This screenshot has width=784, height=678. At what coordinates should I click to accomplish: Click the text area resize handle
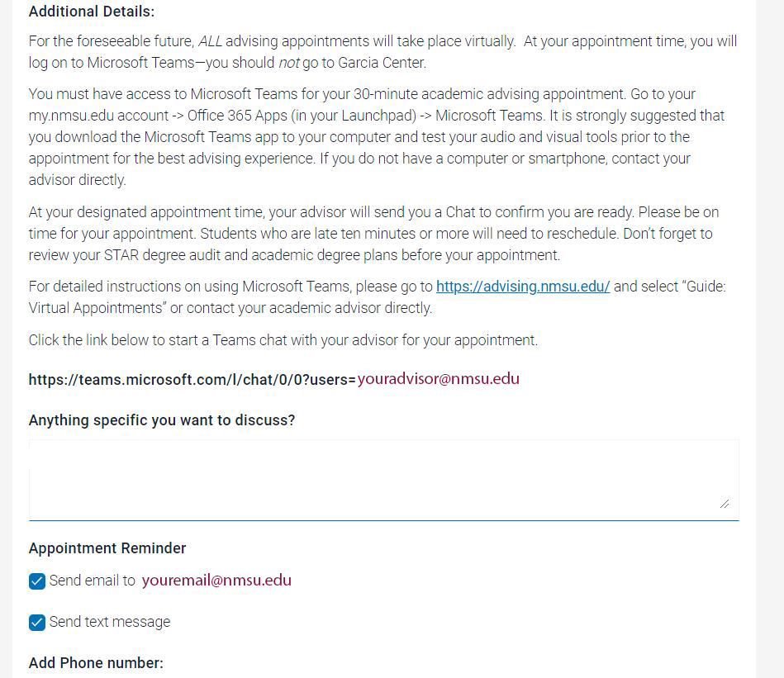[725, 504]
